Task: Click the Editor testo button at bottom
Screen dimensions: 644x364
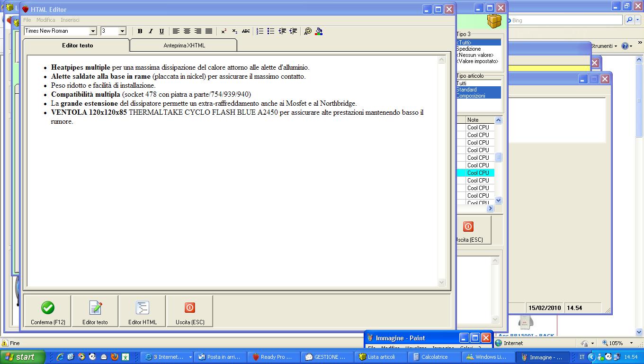Action: point(95,311)
